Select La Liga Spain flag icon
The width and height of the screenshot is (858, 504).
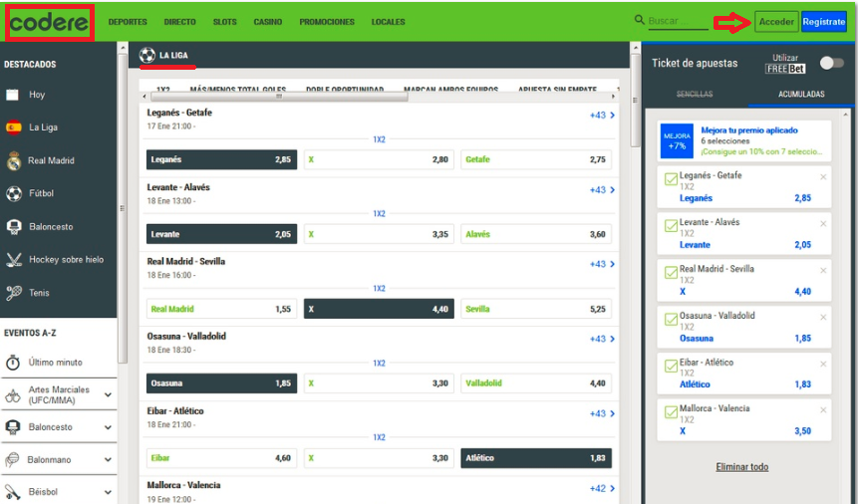[14, 127]
